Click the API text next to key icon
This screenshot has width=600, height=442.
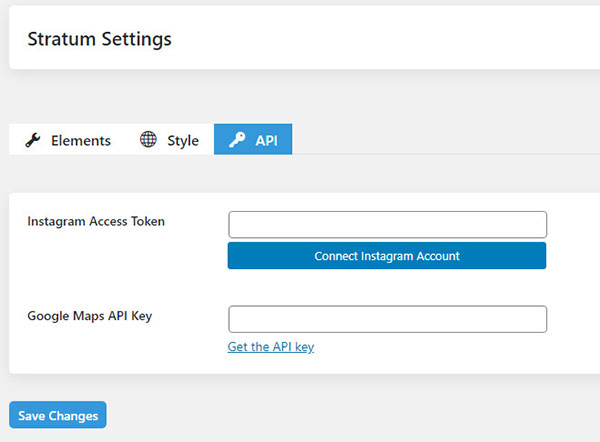click(266, 141)
